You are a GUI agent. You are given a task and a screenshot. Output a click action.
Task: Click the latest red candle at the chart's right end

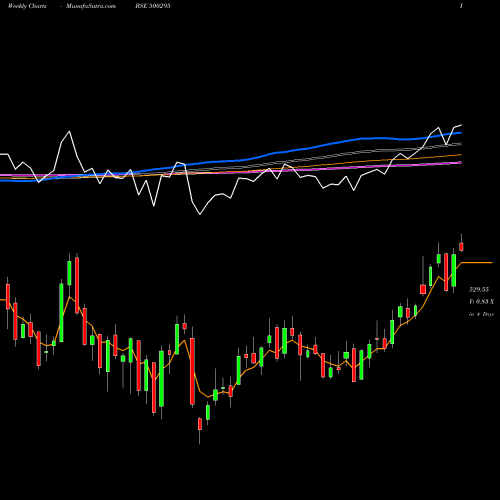click(461, 247)
